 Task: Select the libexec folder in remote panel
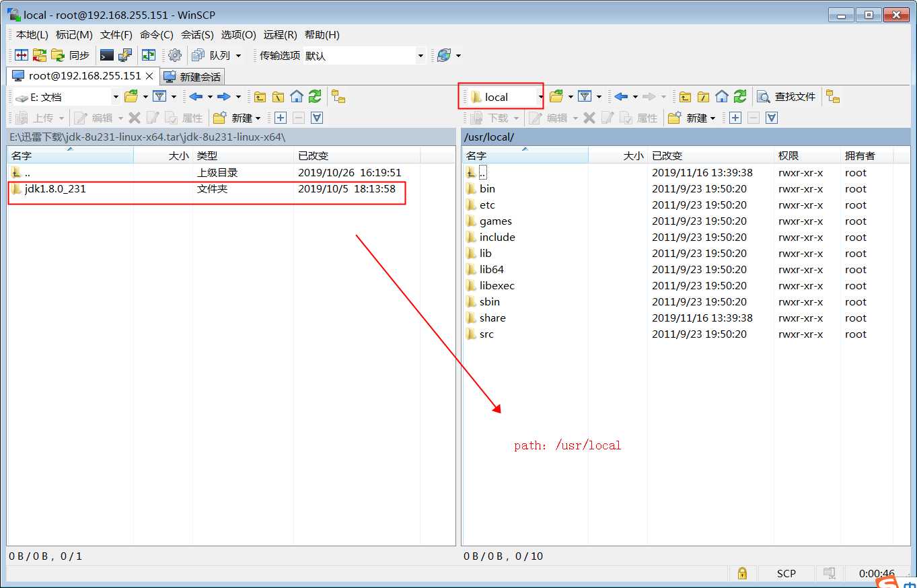pos(497,286)
